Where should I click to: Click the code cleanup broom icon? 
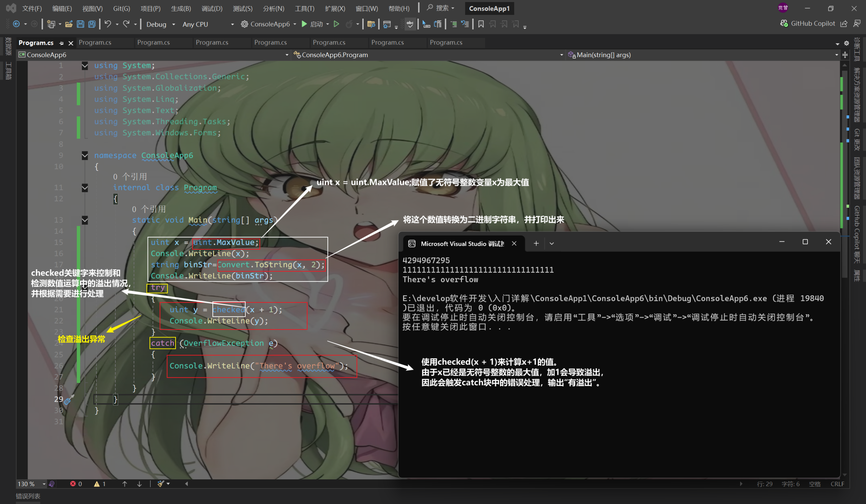click(x=161, y=484)
